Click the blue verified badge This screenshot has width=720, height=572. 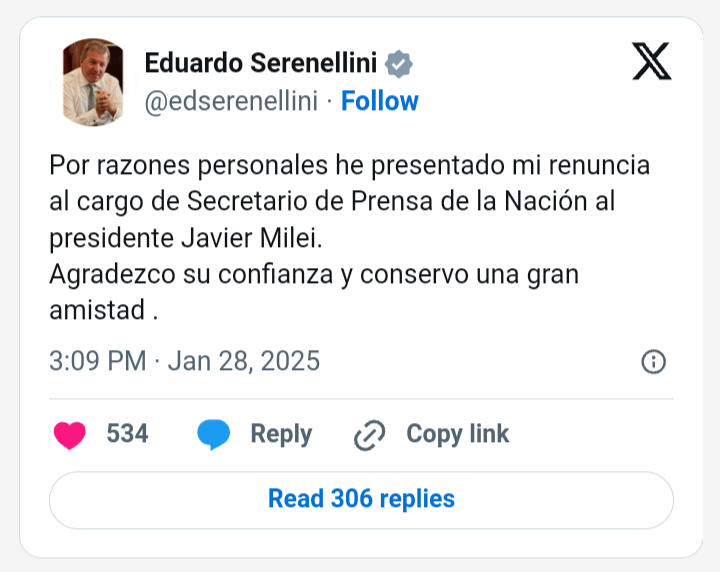pyautogui.click(x=399, y=64)
